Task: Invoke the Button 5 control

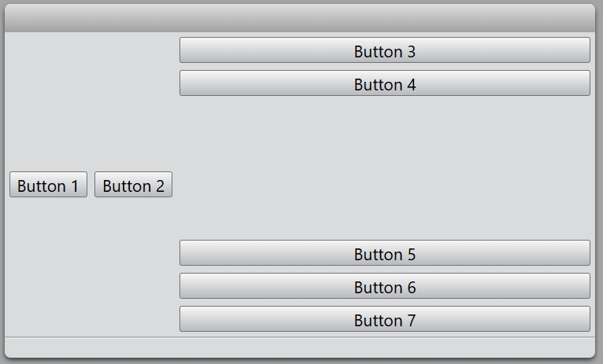Action: point(384,253)
